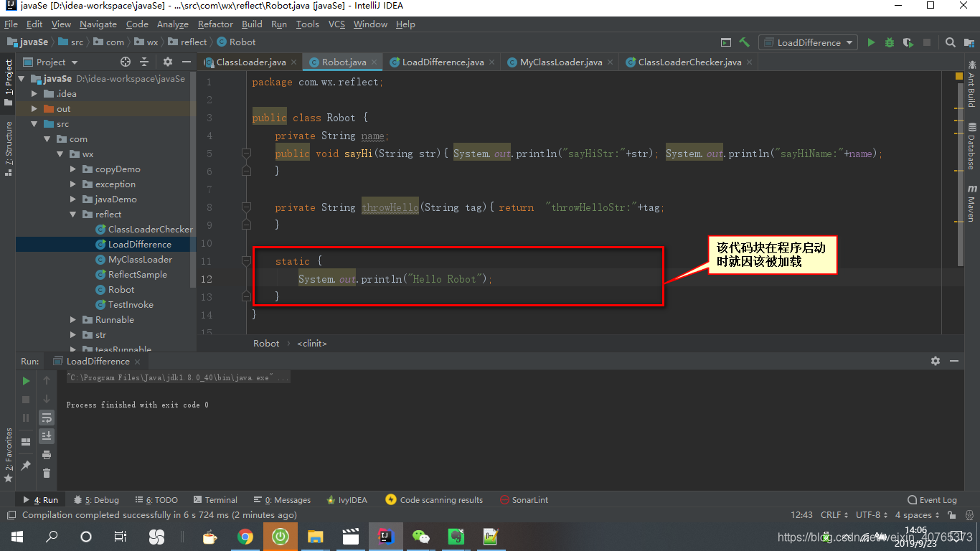Viewport: 980px width, 551px height.
Task: Click the tool window quick-access icon in status bar corner
Action: point(11,515)
